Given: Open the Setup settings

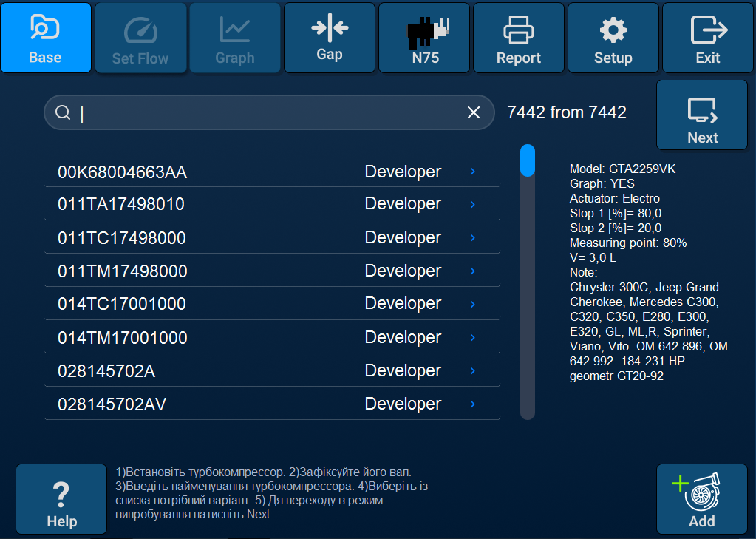Looking at the screenshot, I should (613, 37).
